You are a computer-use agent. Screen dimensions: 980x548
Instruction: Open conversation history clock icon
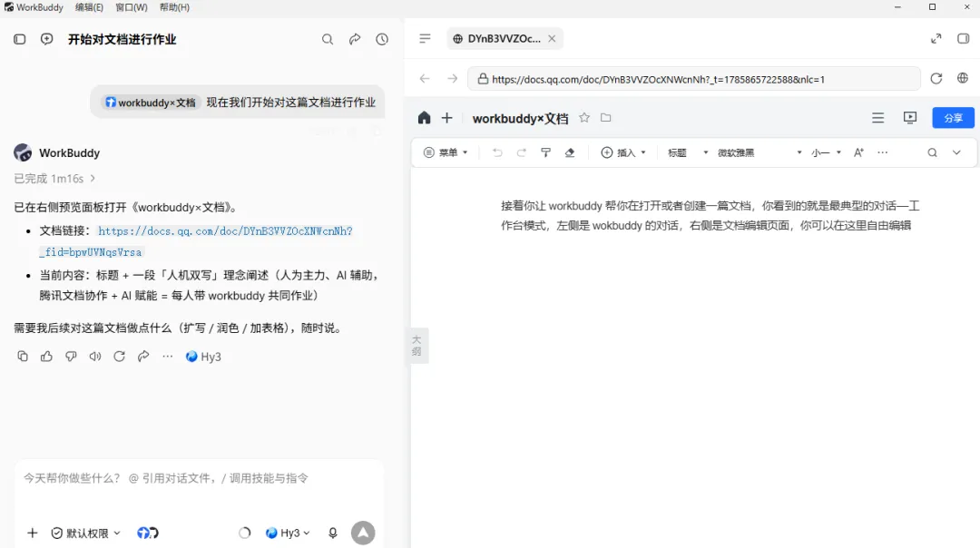pyautogui.click(x=382, y=39)
